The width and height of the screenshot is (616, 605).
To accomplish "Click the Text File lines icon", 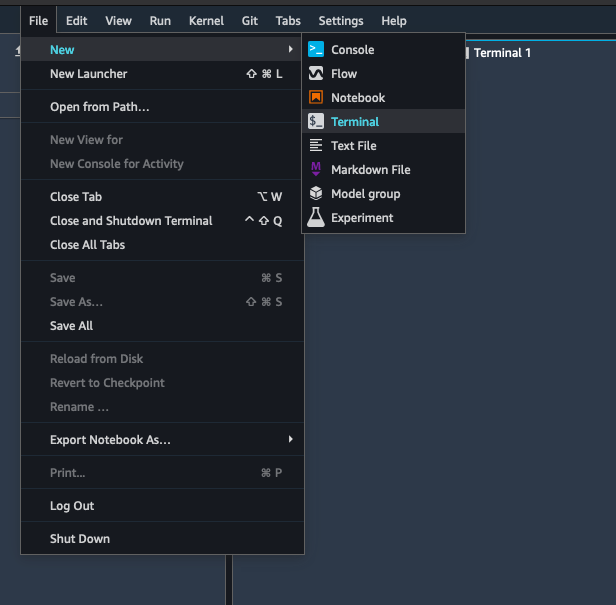I will [x=316, y=145].
